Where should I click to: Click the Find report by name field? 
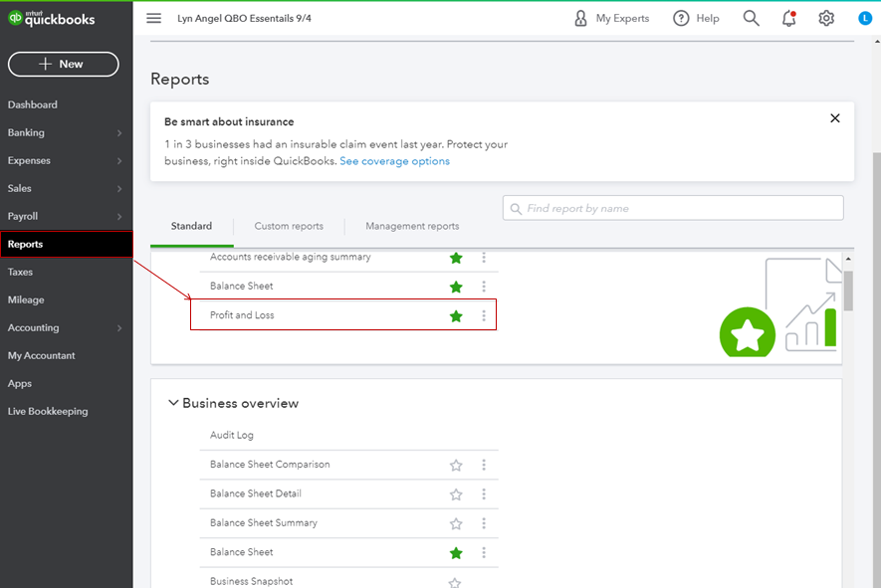tap(673, 208)
